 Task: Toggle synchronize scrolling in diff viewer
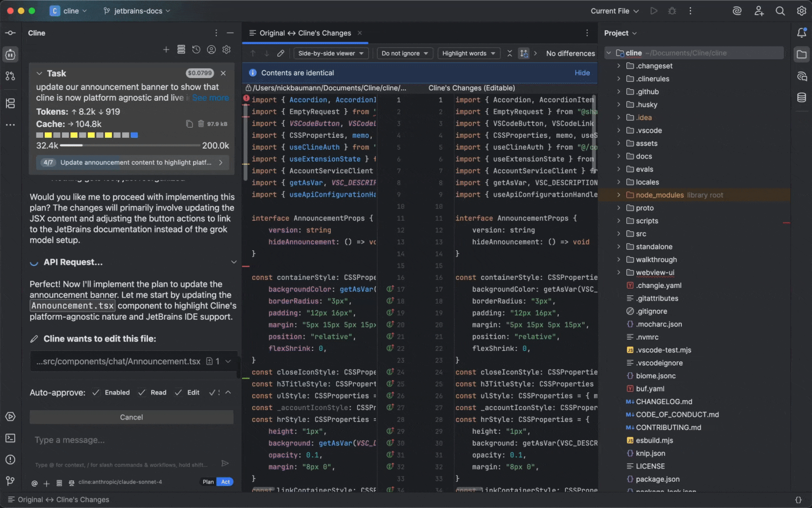click(x=523, y=53)
